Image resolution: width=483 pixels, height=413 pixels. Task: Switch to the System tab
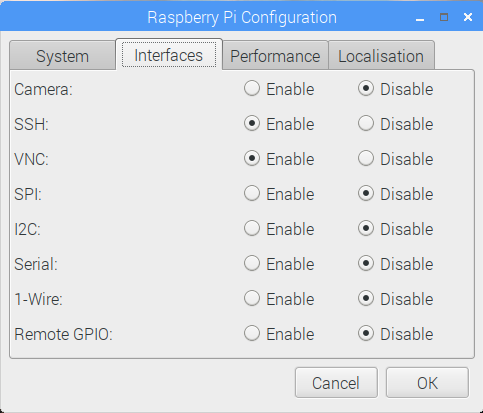pos(63,56)
